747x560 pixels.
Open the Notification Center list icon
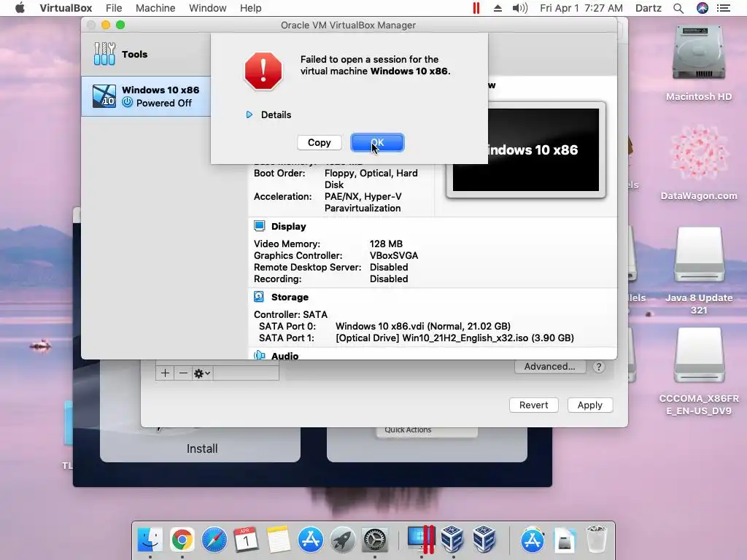(724, 8)
